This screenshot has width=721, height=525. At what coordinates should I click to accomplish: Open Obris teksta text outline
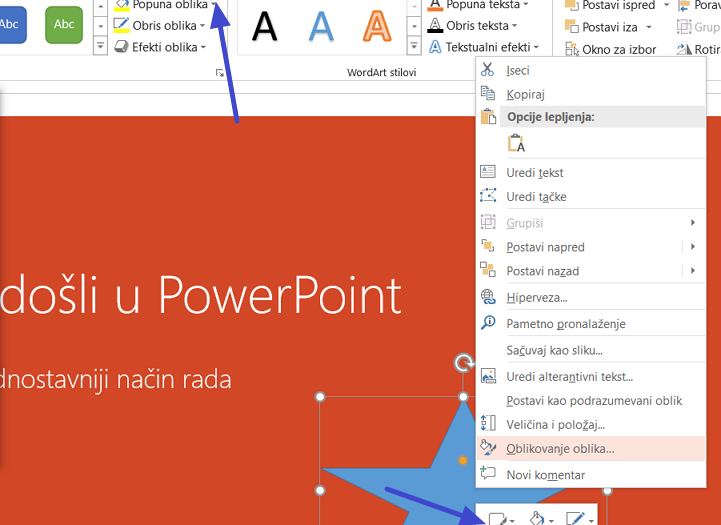[473, 26]
